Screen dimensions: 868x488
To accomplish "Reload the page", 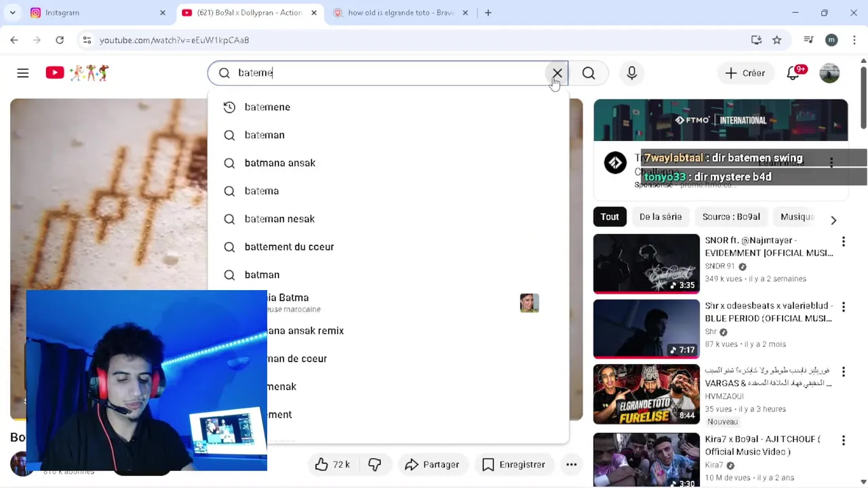I will click(60, 40).
